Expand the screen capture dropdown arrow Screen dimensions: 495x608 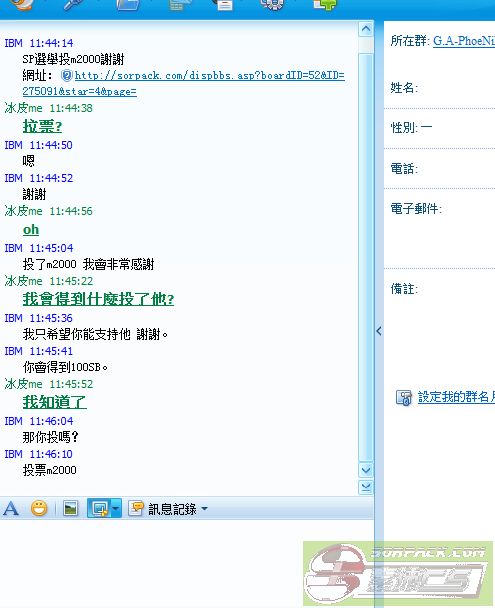(116, 508)
